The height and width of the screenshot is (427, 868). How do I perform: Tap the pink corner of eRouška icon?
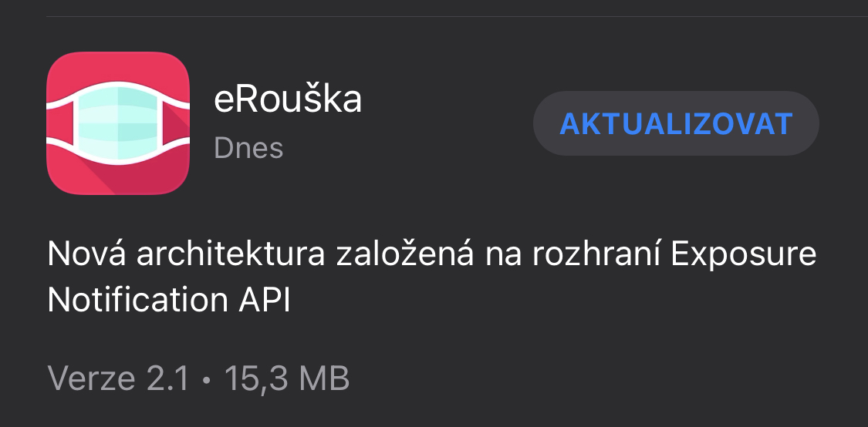(61, 66)
